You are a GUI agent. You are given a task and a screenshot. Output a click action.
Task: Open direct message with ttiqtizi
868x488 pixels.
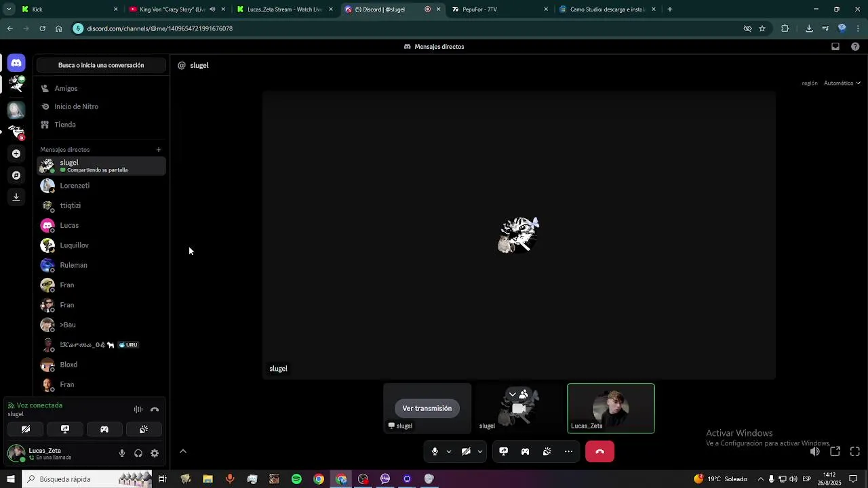point(101,205)
